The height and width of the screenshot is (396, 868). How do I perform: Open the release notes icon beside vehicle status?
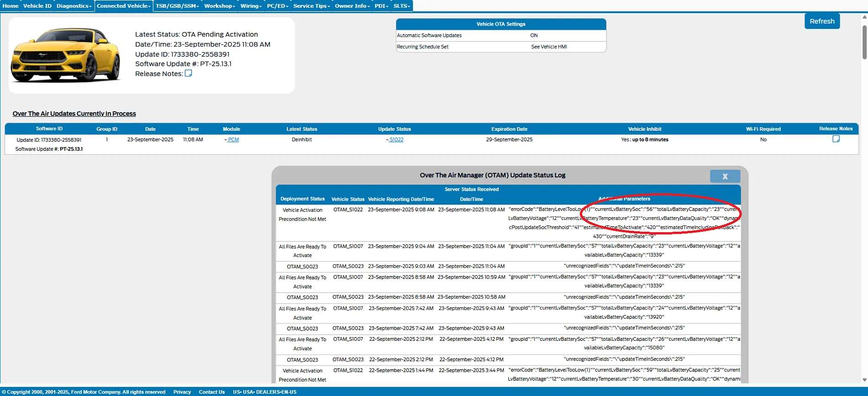[x=188, y=73]
